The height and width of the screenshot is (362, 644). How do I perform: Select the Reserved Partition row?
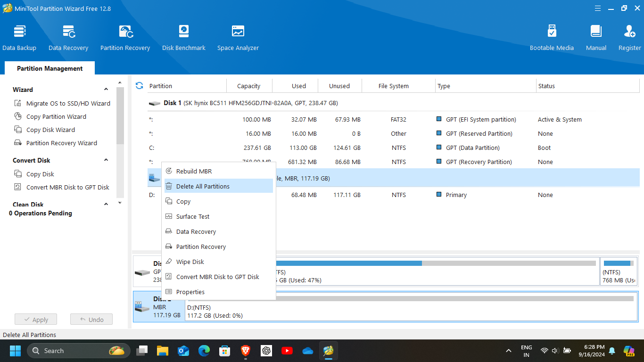click(393, 133)
